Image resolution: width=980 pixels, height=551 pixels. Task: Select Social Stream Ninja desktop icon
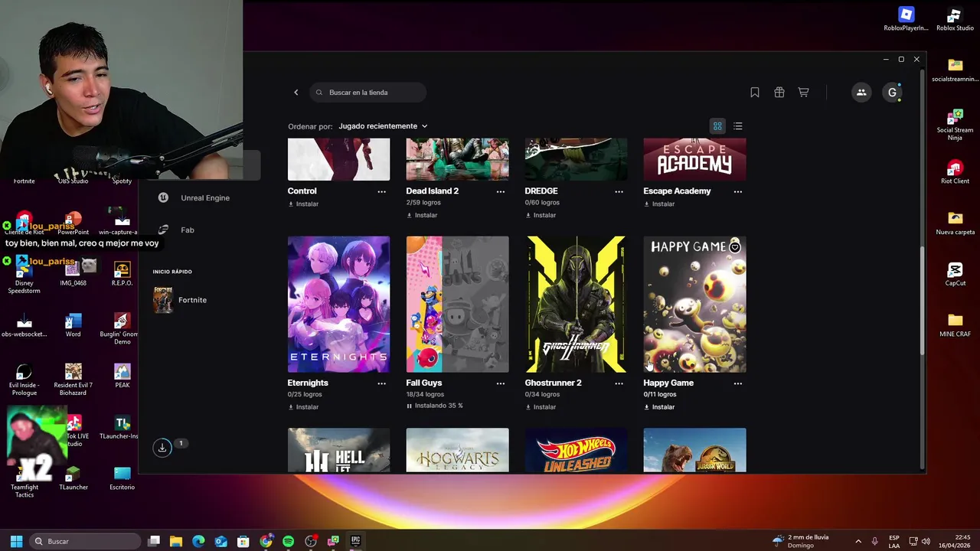coord(955,125)
